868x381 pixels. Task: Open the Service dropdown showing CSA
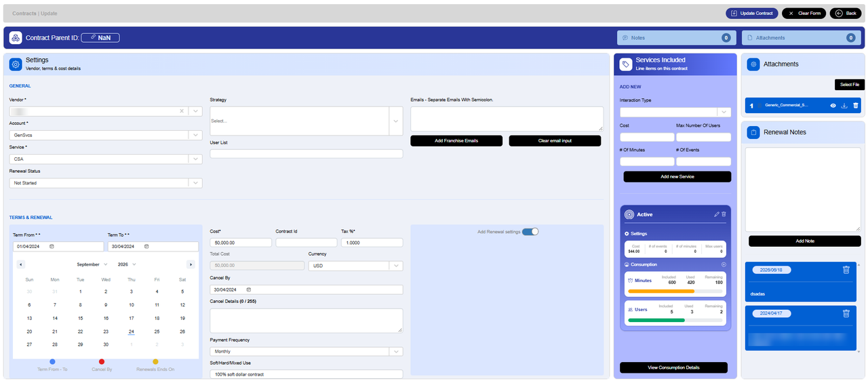[x=106, y=159]
